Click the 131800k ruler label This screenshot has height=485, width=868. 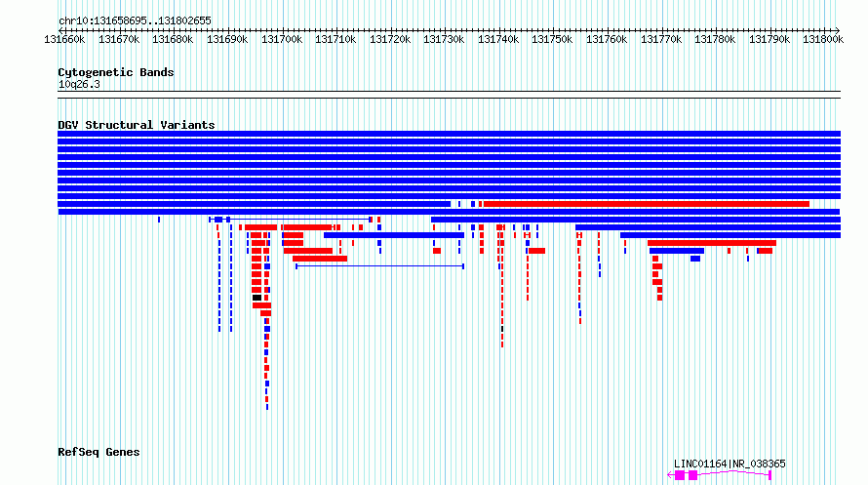coord(823,39)
